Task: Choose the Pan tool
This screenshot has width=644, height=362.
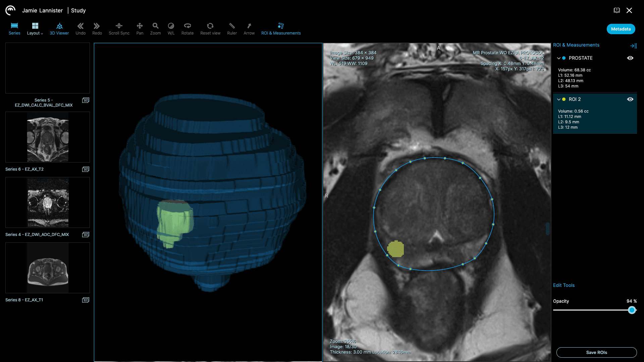Action: click(x=140, y=28)
